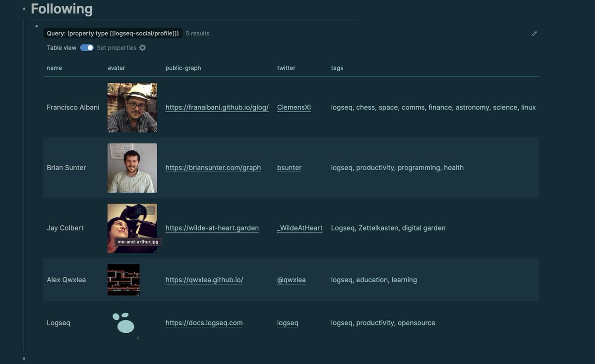
Task: Open the franalbani.github.io/glog link
Action: tap(217, 107)
